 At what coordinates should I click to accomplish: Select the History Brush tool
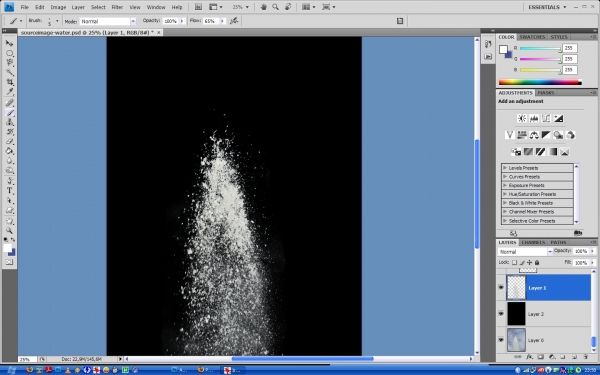(10, 132)
